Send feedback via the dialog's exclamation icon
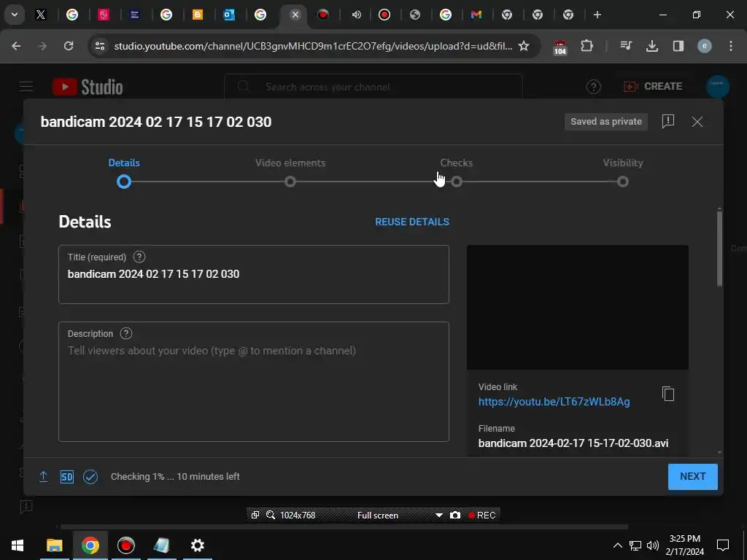This screenshot has height=560, width=747. 668,122
